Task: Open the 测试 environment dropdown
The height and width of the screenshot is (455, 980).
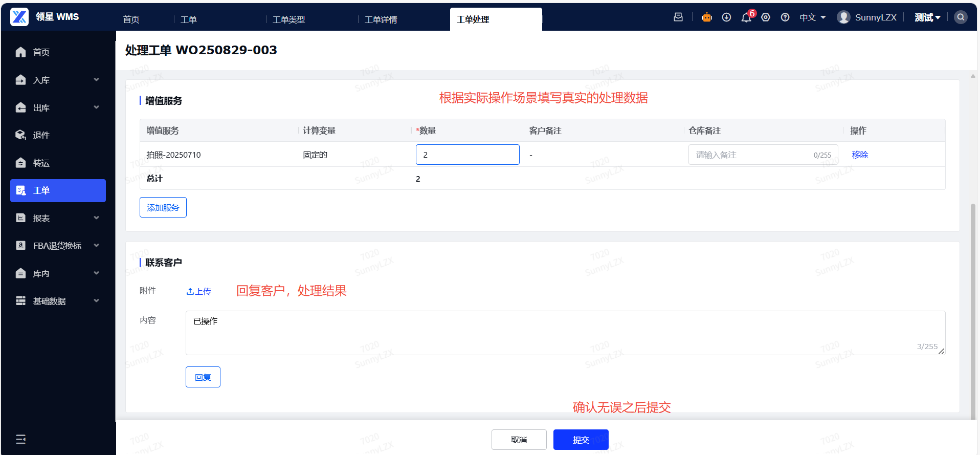Action: (927, 17)
